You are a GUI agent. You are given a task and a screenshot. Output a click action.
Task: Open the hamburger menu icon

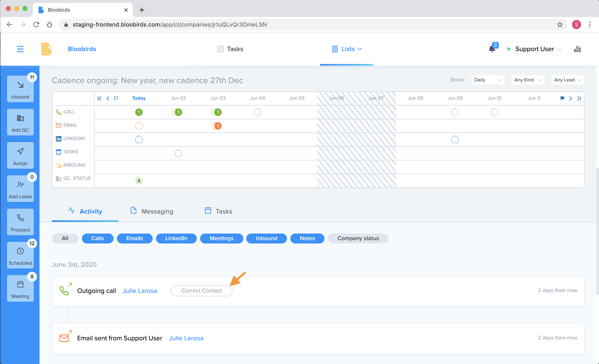[x=20, y=49]
